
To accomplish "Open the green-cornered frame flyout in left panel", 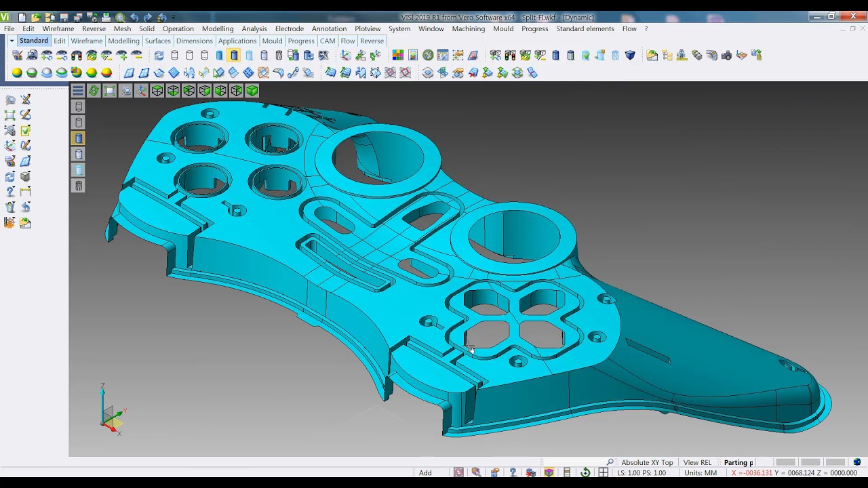I will pyautogui.click(x=10, y=115).
